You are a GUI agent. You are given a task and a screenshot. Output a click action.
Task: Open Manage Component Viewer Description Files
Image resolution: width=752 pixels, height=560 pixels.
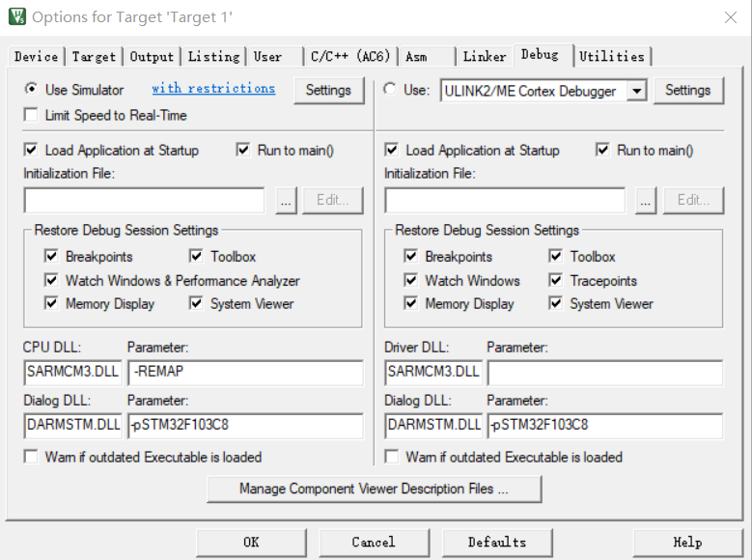pos(375,489)
